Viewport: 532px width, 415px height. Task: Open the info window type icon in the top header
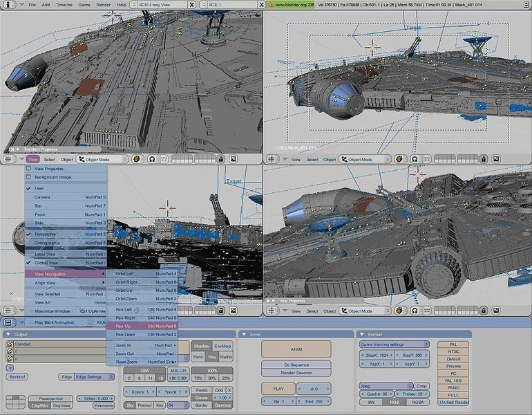click(x=8, y=5)
